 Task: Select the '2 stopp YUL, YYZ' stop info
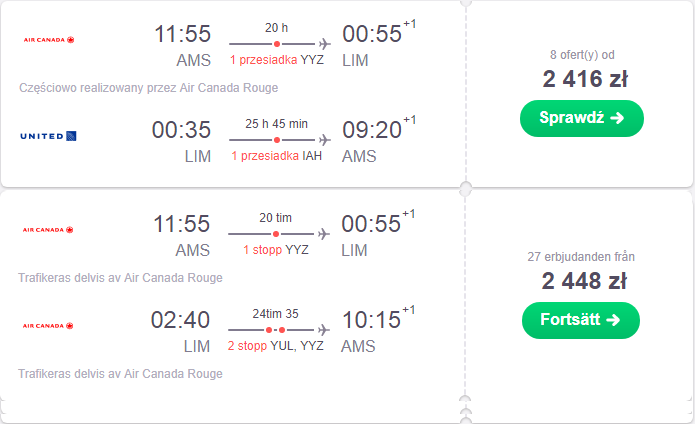click(276, 346)
